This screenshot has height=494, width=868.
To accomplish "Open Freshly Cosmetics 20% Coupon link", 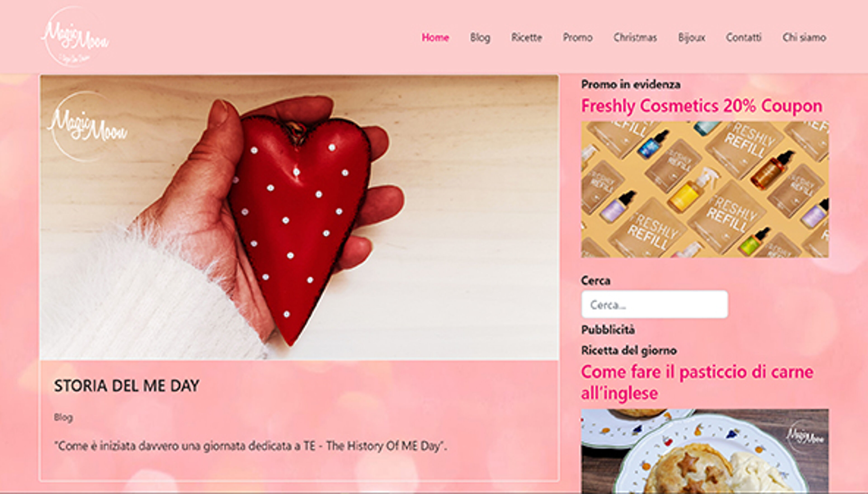I will tap(701, 106).
